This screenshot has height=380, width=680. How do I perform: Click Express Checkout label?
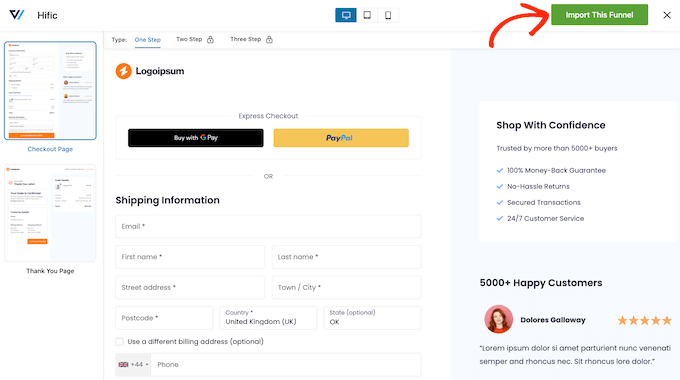point(268,116)
